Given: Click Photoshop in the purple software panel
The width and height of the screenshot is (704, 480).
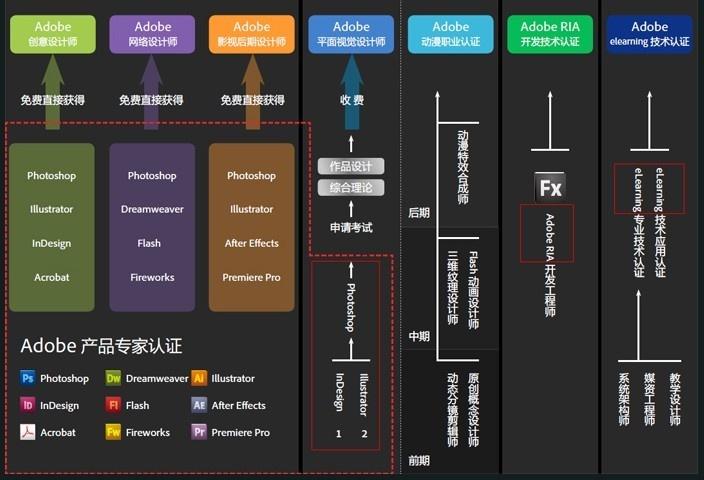Looking at the screenshot, I should tap(152, 176).
